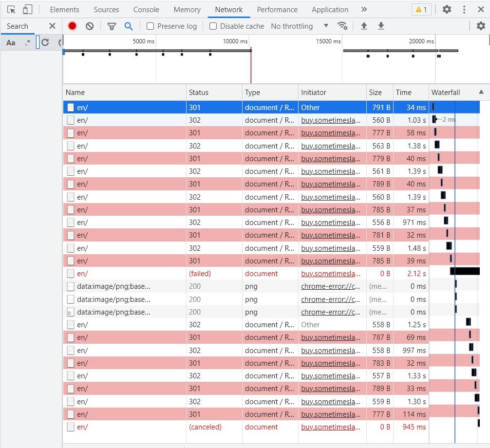Click the network search magnifier icon
490x448 pixels.
(x=129, y=26)
